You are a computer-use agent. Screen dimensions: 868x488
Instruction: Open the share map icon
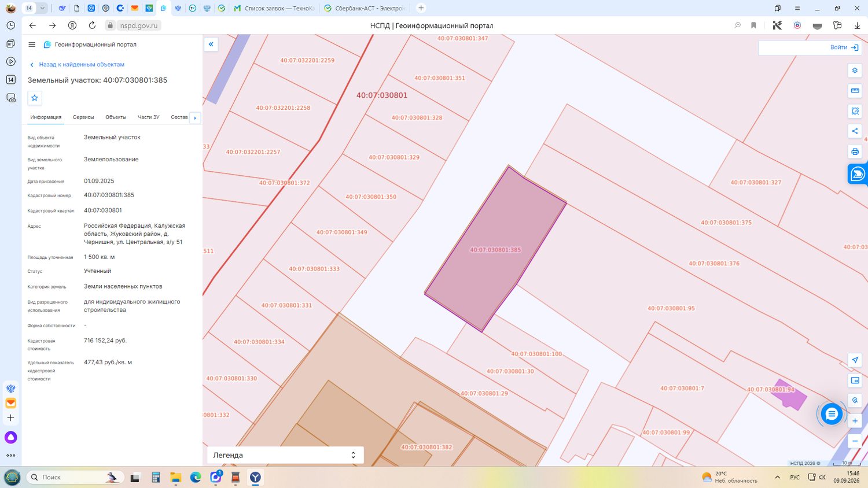[855, 131]
